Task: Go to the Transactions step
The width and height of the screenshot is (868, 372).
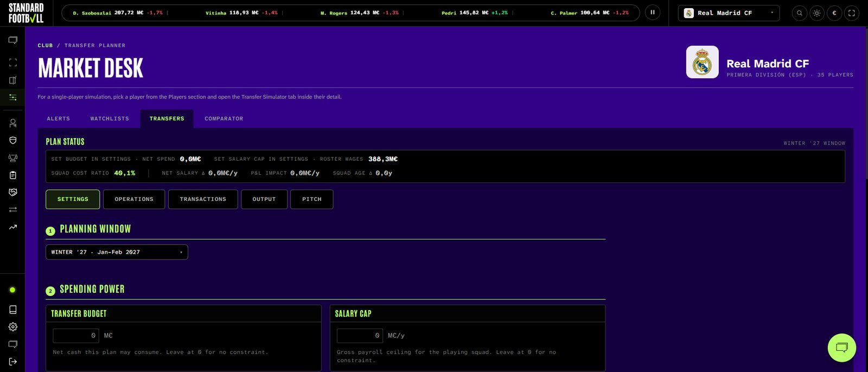Action: 203,199
